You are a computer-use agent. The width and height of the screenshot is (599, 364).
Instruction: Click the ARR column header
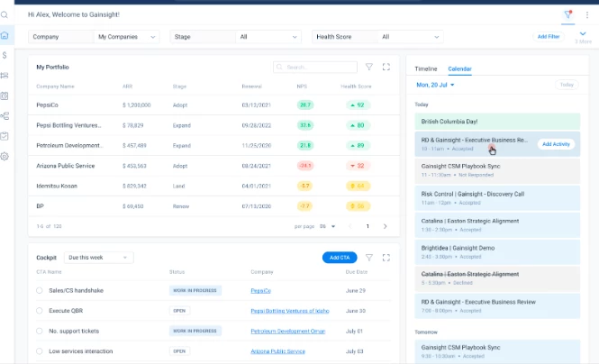(127, 86)
